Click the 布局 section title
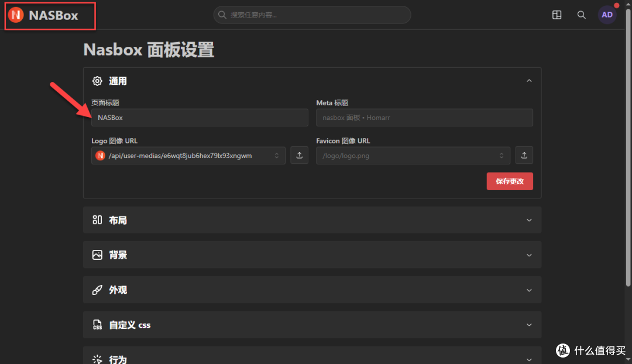 [x=118, y=220]
